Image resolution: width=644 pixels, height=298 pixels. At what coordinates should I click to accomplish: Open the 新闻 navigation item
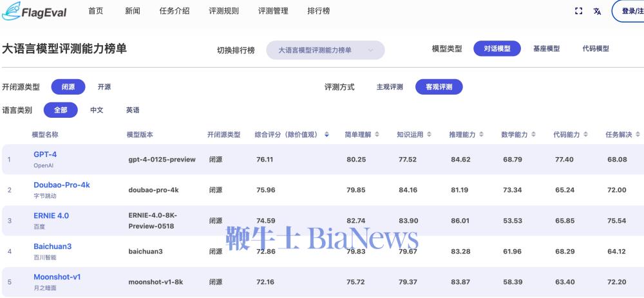132,11
